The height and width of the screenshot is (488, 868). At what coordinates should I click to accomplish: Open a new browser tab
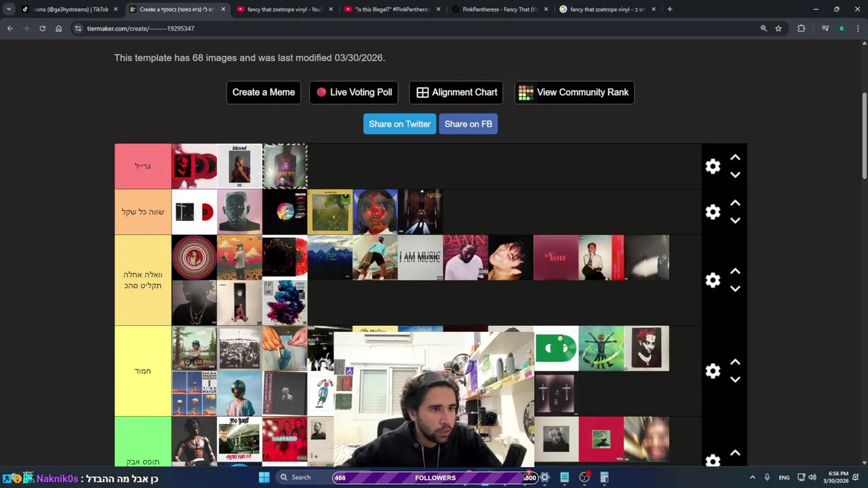(x=669, y=9)
